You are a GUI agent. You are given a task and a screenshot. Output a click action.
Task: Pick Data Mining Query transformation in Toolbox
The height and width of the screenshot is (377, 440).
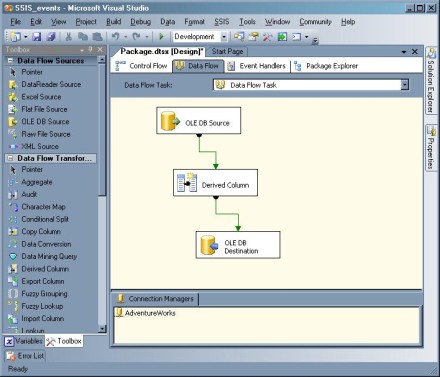[x=49, y=256]
